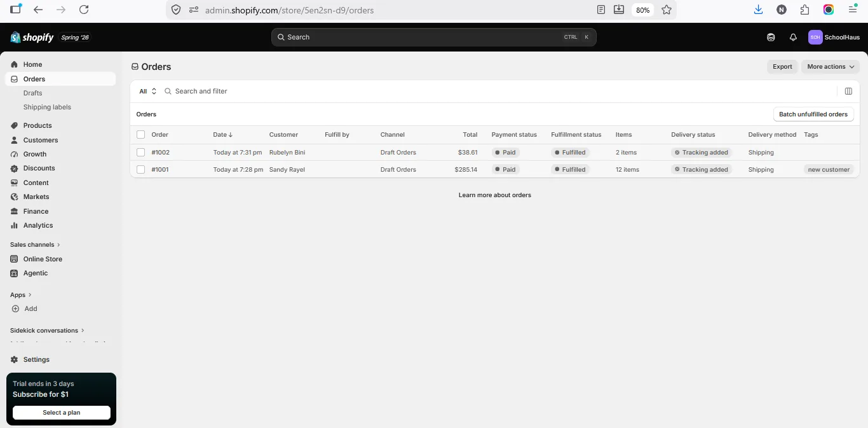Click the browser address bar URL
This screenshot has width=868, height=428.
pyautogui.click(x=289, y=10)
